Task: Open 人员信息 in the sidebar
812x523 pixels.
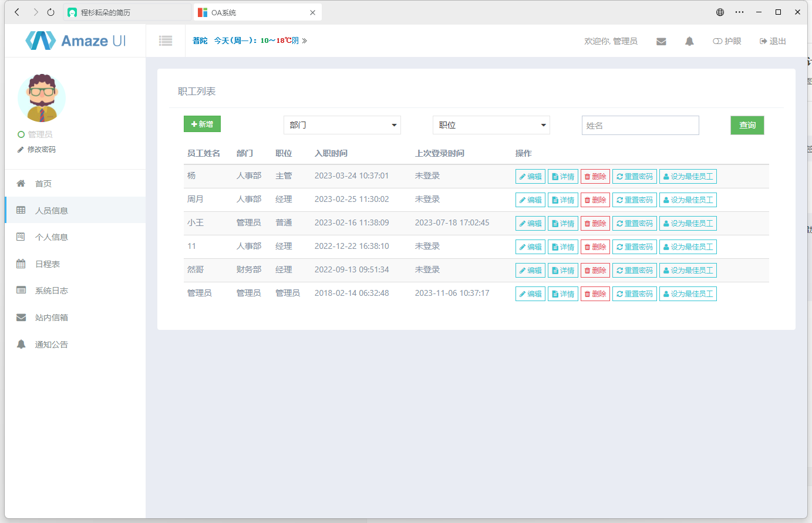Action: pyautogui.click(x=75, y=210)
